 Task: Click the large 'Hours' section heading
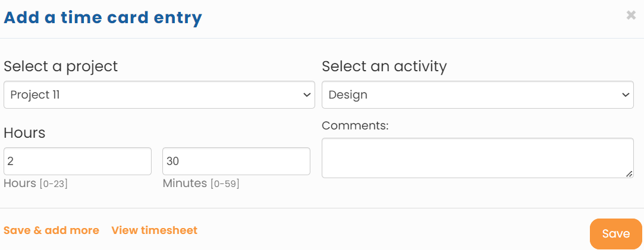24,133
